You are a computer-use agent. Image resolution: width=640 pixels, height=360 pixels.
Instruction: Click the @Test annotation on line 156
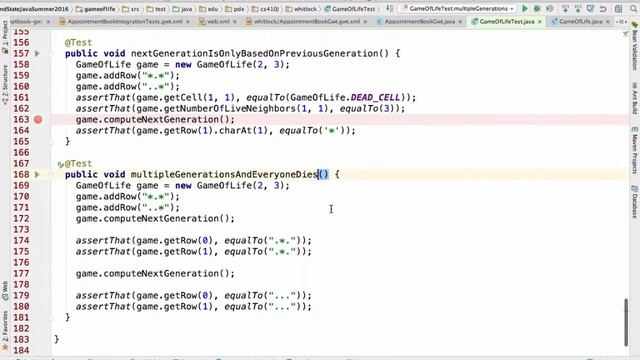tap(78, 42)
